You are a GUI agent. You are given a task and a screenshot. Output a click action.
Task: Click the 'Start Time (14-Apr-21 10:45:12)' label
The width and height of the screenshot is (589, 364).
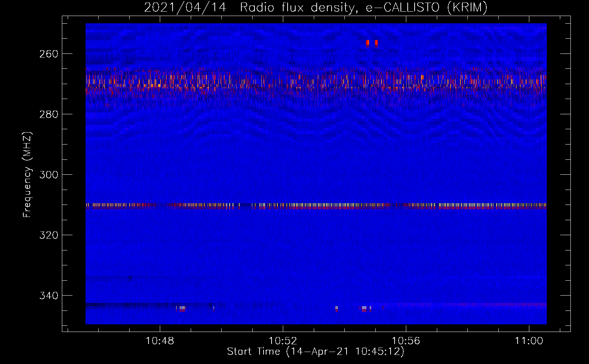click(316, 352)
